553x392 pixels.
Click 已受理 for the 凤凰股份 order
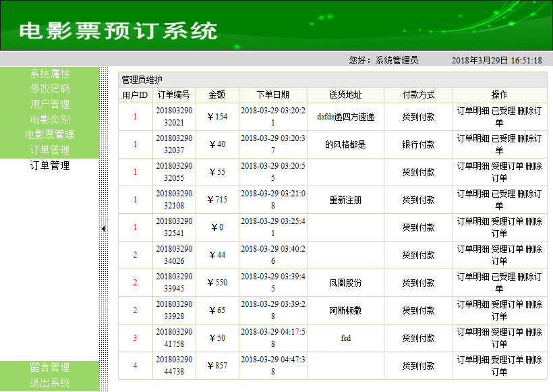[x=503, y=277]
